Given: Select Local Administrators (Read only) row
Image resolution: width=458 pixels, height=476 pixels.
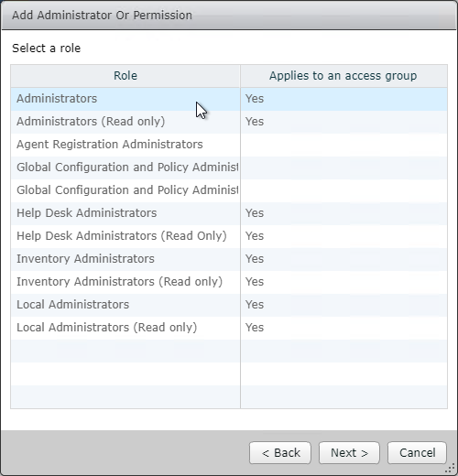Looking at the screenshot, I should (x=229, y=328).
